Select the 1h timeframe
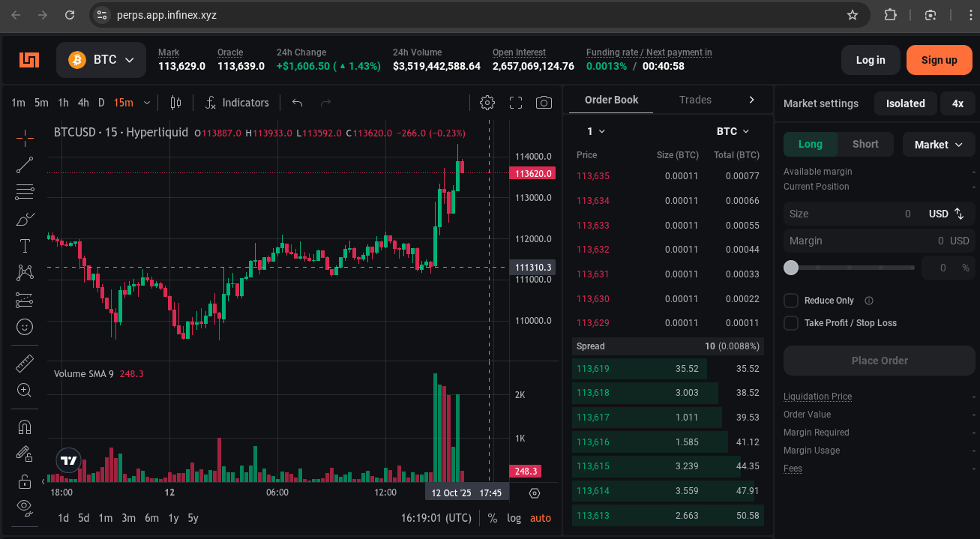This screenshot has height=539, width=980. point(63,103)
